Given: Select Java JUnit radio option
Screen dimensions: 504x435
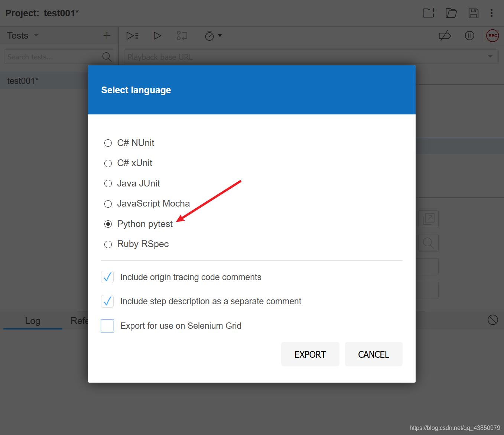Looking at the screenshot, I should coord(108,184).
